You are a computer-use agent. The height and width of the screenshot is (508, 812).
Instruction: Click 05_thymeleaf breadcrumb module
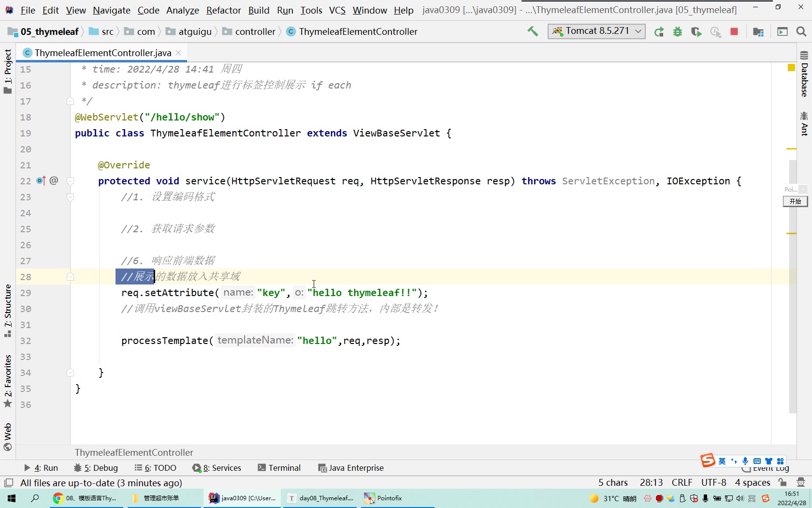tap(43, 32)
